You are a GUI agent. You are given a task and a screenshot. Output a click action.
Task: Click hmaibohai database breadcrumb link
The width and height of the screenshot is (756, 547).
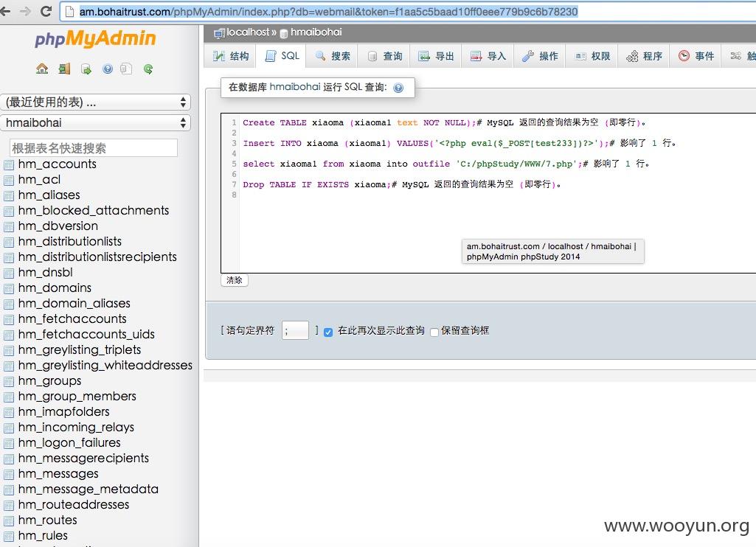point(316,32)
